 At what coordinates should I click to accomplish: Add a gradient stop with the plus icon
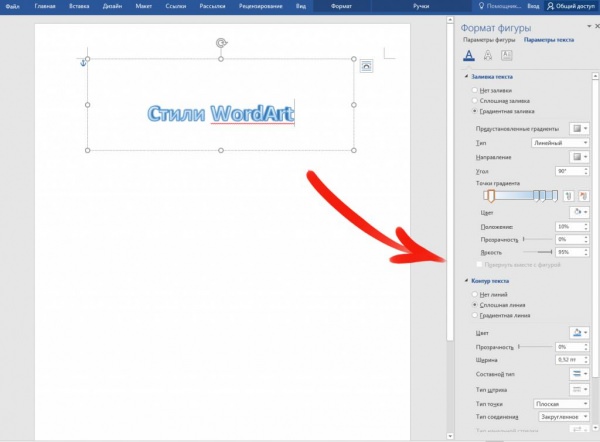coord(568,196)
